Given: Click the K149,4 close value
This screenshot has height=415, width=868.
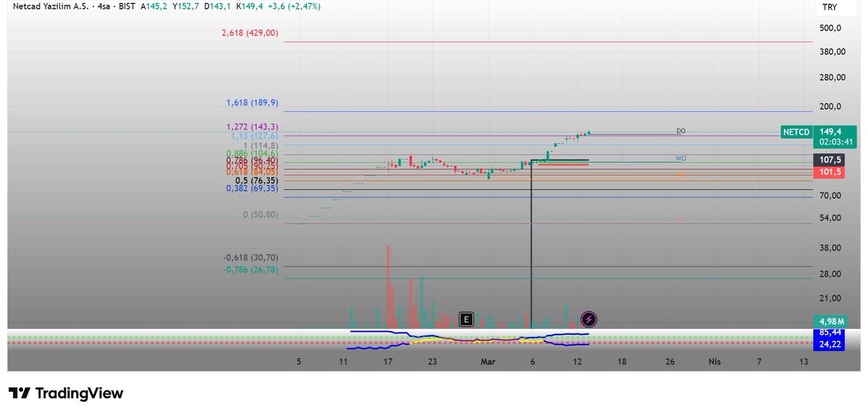Looking at the screenshot, I should [x=250, y=6].
